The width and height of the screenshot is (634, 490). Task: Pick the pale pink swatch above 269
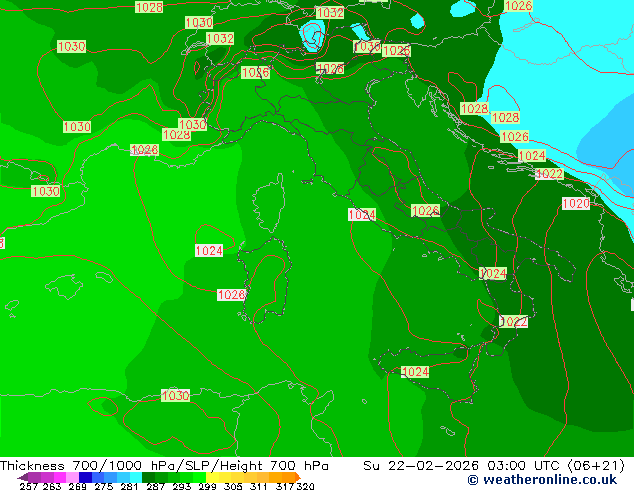click(72, 477)
